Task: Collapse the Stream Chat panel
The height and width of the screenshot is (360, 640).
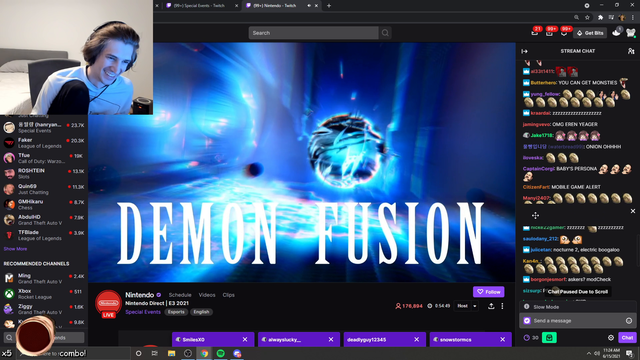Action: (x=524, y=51)
